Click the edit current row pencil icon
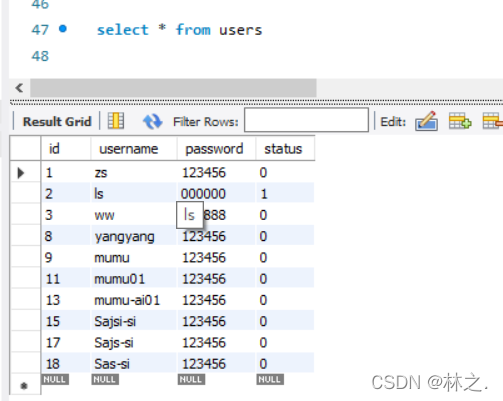The width and height of the screenshot is (503, 401). [427, 121]
